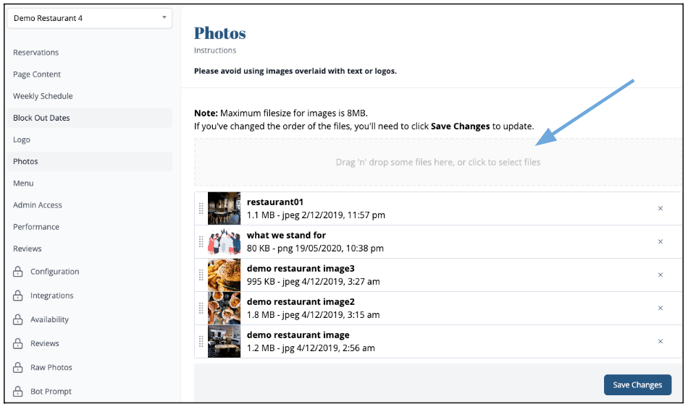This screenshot has width=688, height=409.
Task: Select Photos in the sidebar
Action: [90, 161]
